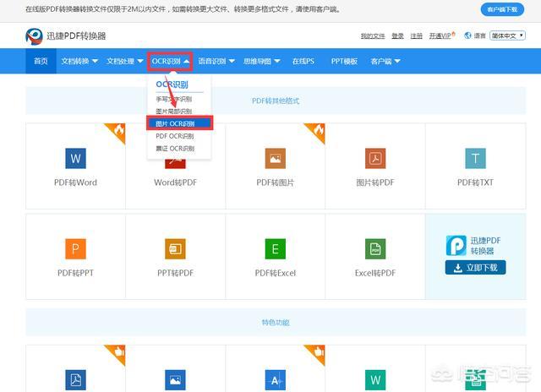
Task: Collapse the OCR识别 menu
Action: pos(170,61)
